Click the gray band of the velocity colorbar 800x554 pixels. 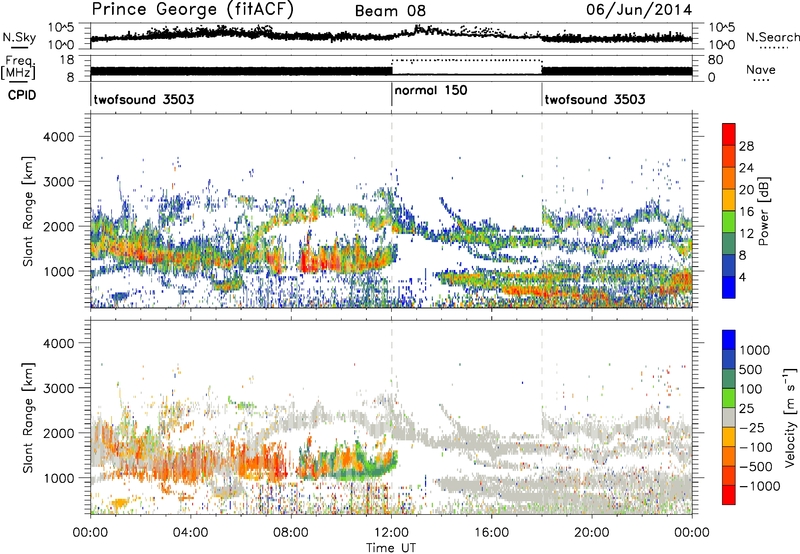tap(729, 418)
